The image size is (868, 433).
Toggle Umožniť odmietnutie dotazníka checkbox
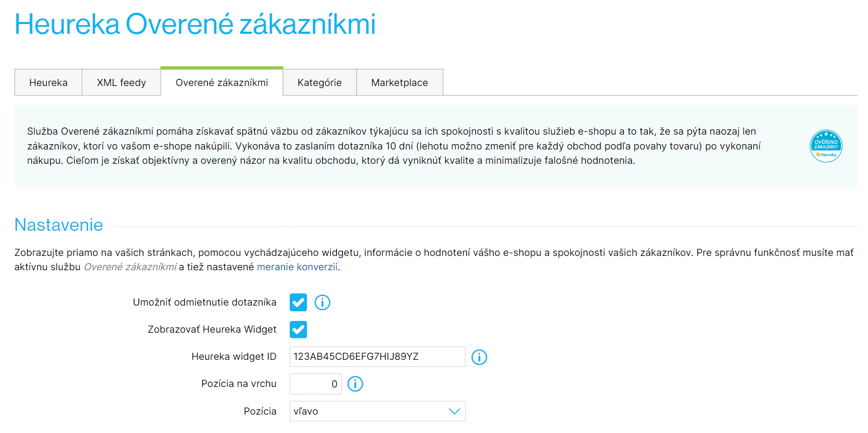pyautogui.click(x=298, y=302)
